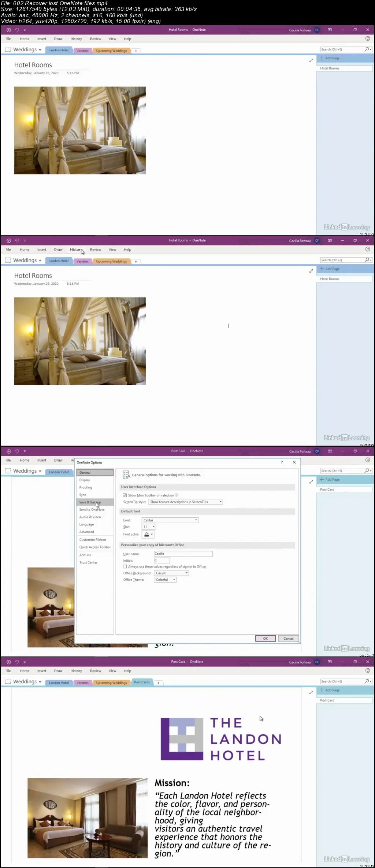The width and height of the screenshot is (375, 868).
Task: Open ribbon display options in window with Post Cards tab
Action: [x=330, y=662]
